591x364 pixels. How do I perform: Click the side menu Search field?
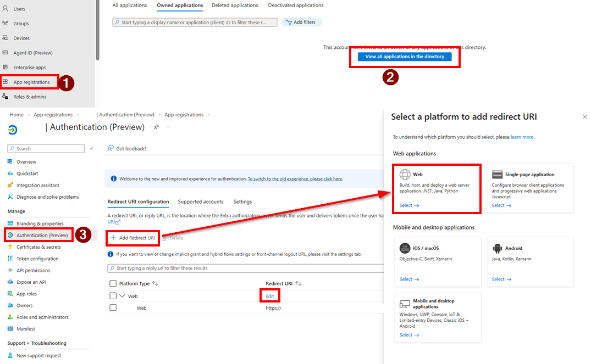point(46,149)
